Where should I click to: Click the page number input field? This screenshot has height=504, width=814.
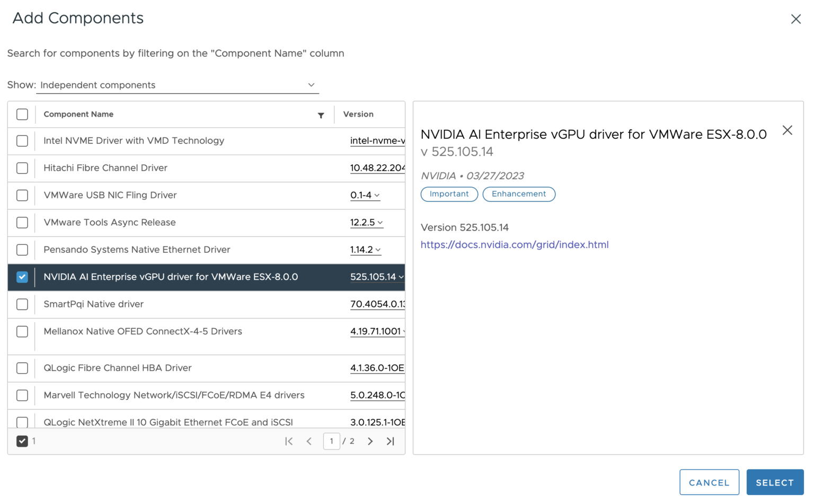pyautogui.click(x=332, y=441)
